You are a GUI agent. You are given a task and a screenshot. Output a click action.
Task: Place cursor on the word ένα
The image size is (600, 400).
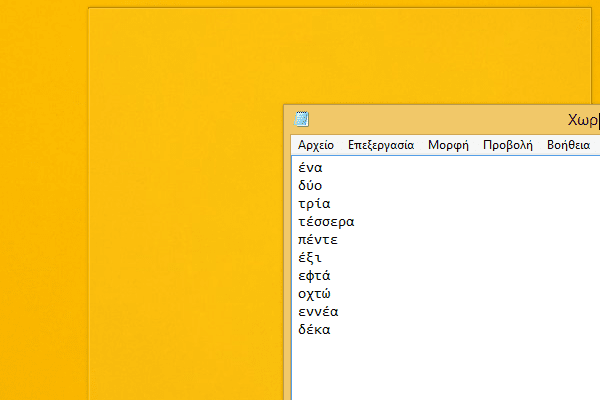(x=310, y=168)
